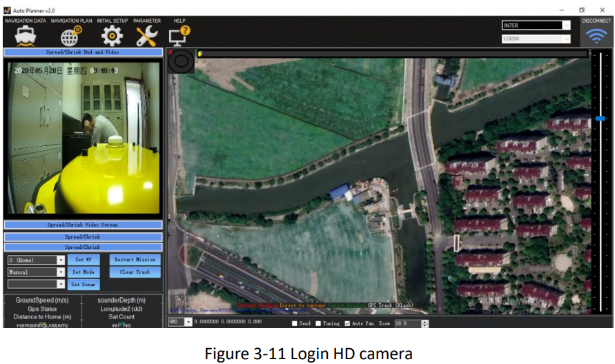Toggle the Send checkbox
This screenshot has width=615, height=364.
295,323
